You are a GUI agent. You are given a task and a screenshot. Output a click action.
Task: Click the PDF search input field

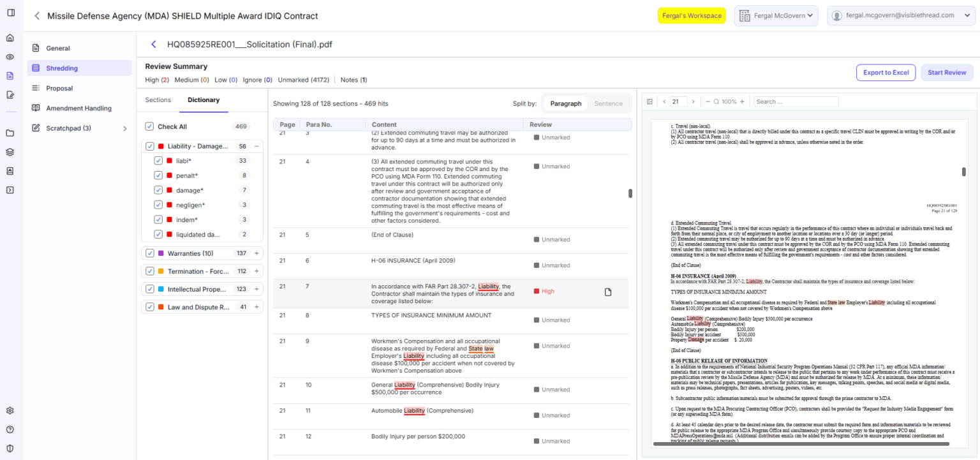click(x=796, y=101)
